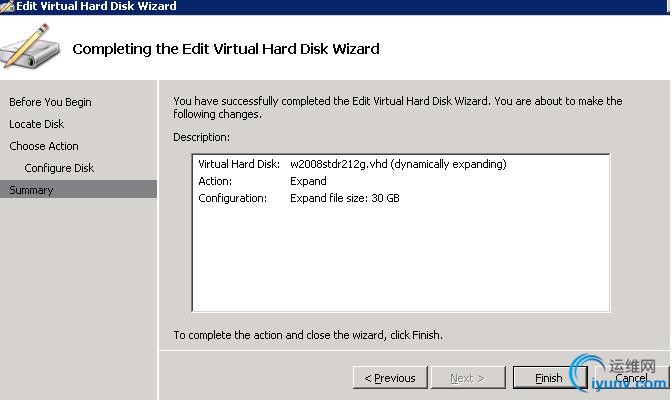The width and height of the screenshot is (672, 400).
Task: Select the Choose Action step
Action: tap(44, 146)
